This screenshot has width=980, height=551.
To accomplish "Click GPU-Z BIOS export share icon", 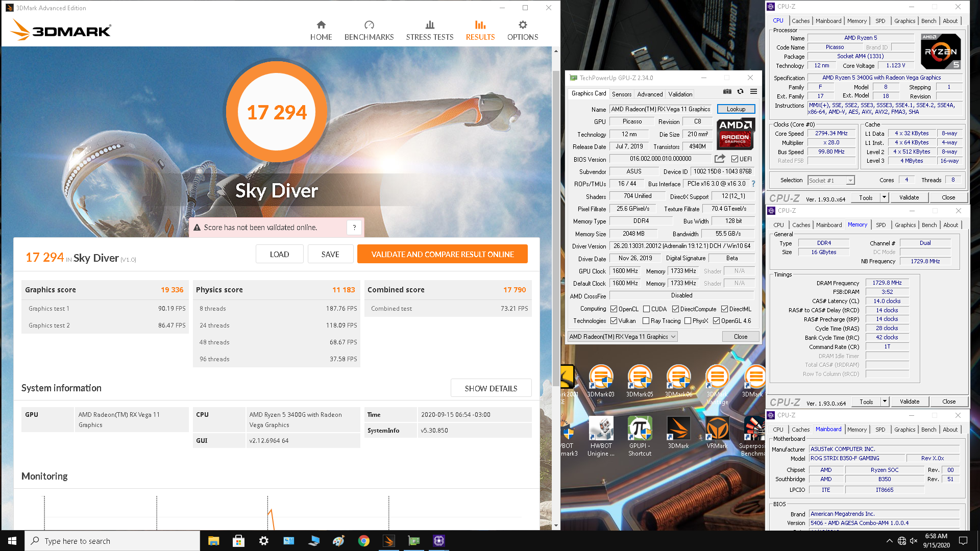I will click(720, 159).
